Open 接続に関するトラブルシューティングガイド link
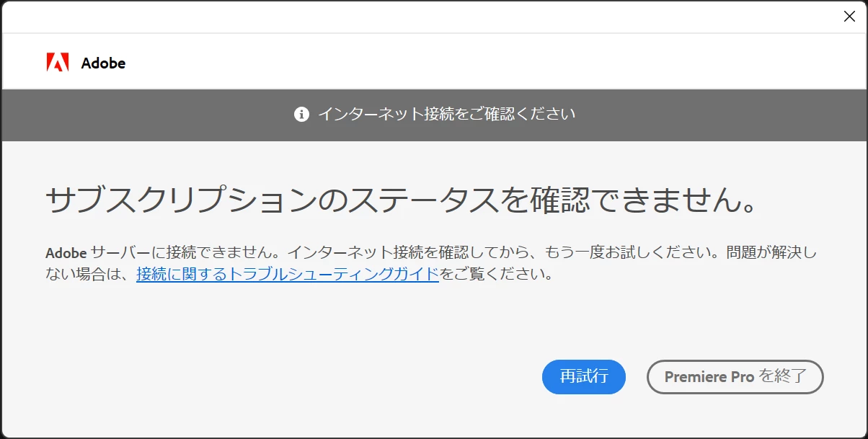Image resolution: width=868 pixels, height=439 pixels. click(x=288, y=274)
